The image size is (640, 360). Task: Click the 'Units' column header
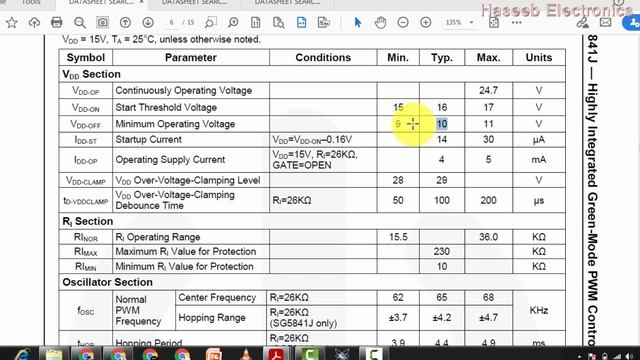click(x=539, y=58)
